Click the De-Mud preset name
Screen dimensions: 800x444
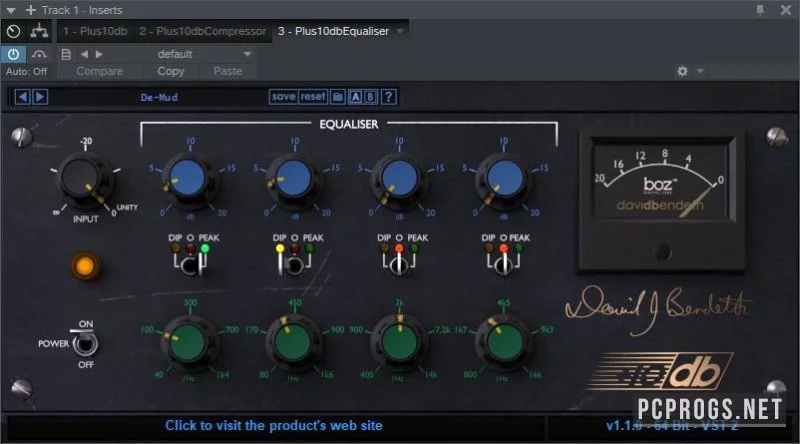(x=159, y=97)
